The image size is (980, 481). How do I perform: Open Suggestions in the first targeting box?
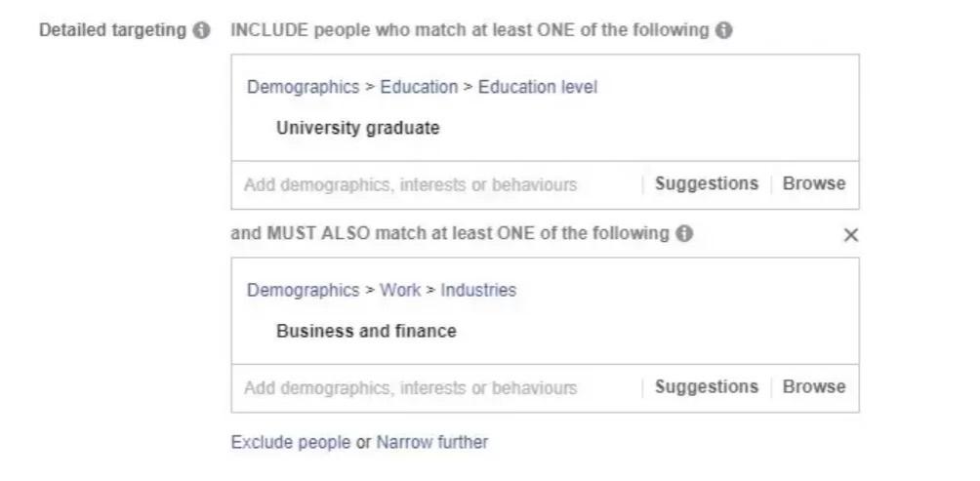pyautogui.click(x=706, y=183)
